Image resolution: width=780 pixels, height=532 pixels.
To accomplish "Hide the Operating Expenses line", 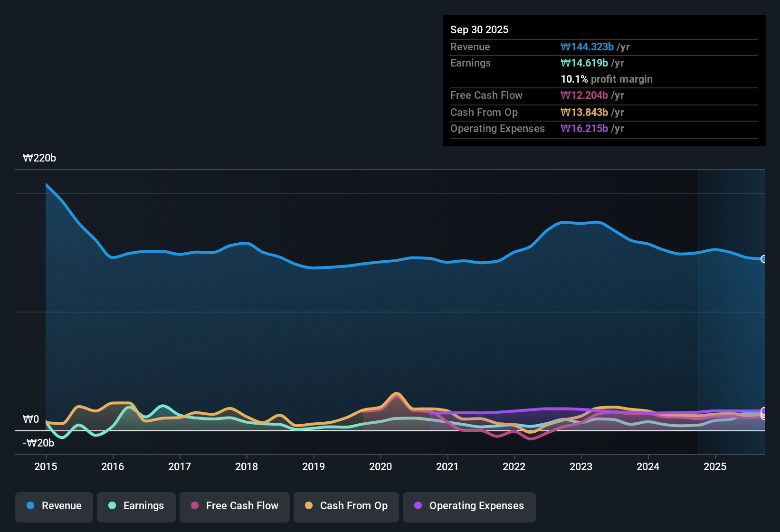I will point(469,506).
